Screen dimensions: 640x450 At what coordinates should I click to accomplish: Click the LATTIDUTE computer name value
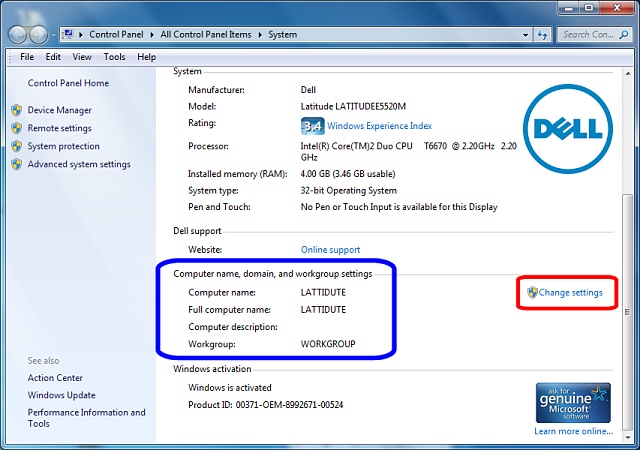tap(323, 292)
